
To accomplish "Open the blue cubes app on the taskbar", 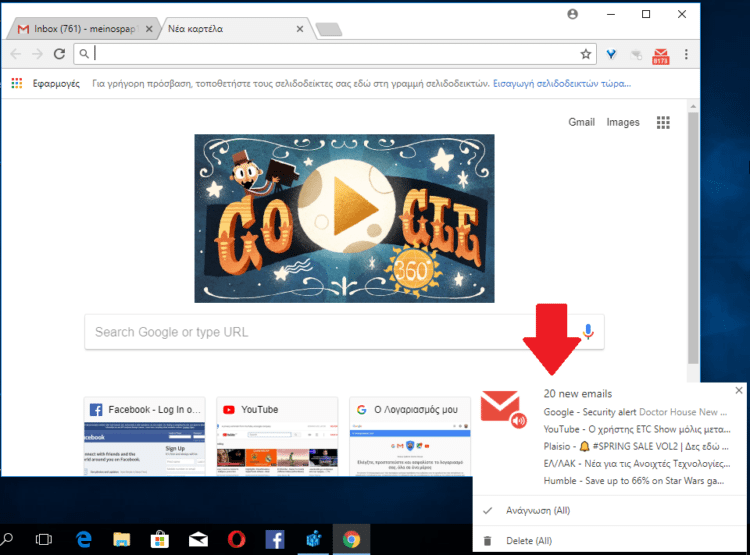I will [x=313, y=540].
